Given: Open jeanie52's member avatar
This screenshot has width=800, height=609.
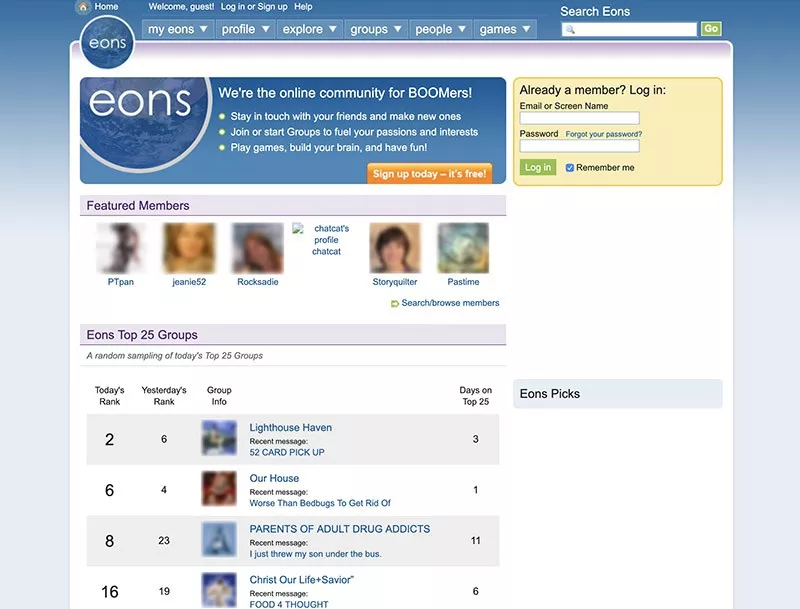Looking at the screenshot, I should click(189, 248).
